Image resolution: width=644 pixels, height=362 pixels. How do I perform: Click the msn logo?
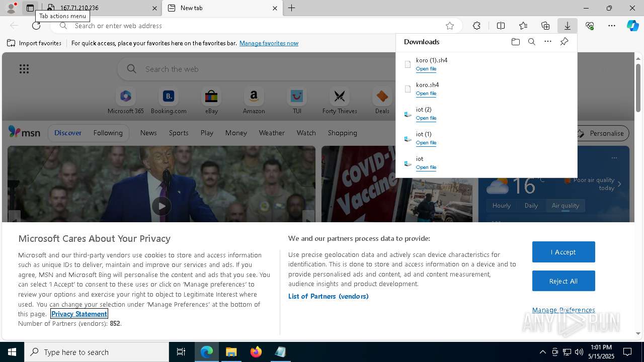pos(24,132)
